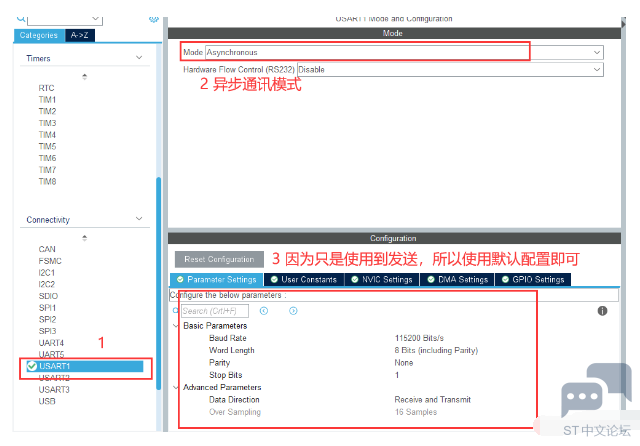Click the Reset Configuration button
The image size is (640, 446).
[219, 259]
